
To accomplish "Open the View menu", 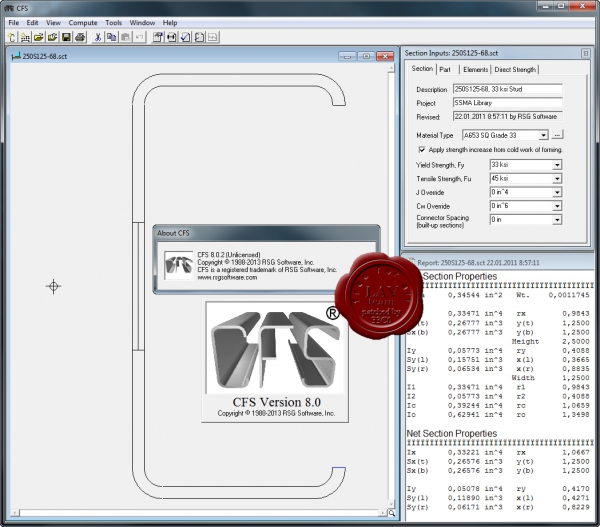I will [x=53, y=23].
